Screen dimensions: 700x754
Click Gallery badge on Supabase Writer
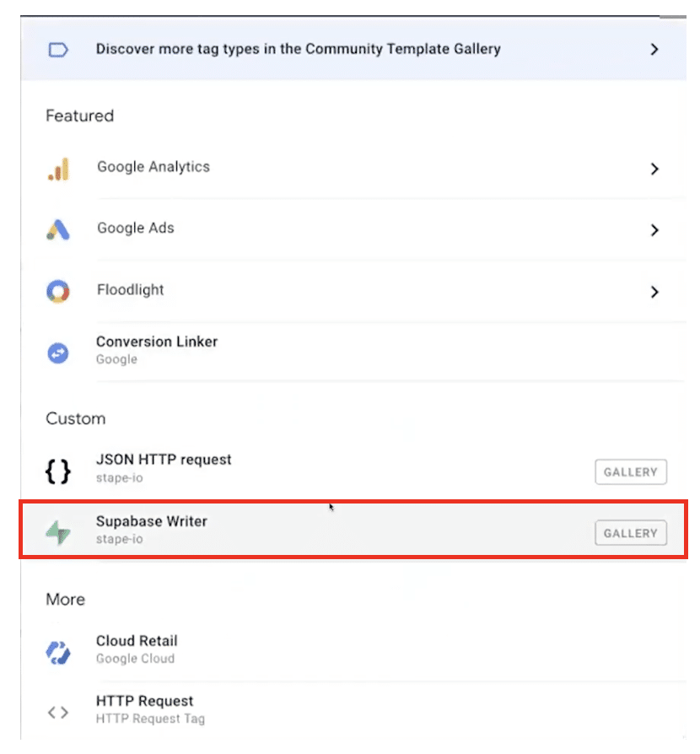pyautogui.click(x=631, y=533)
